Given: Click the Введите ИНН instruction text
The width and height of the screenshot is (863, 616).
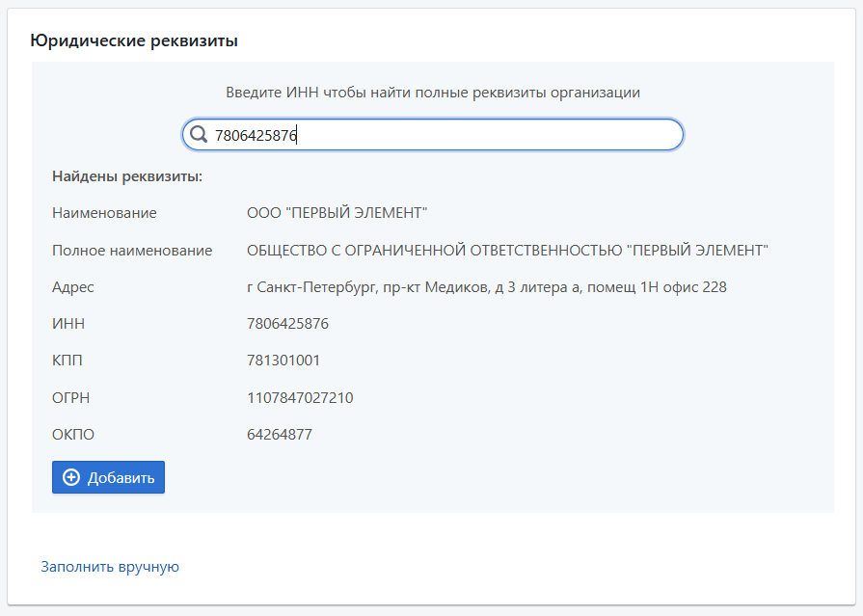Looking at the screenshot, I should coord(433,93).
